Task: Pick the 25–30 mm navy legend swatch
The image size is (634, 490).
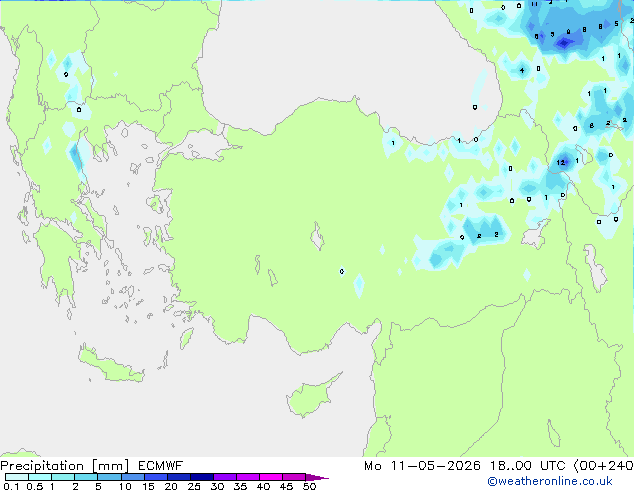Action: pyautogui.click(x=202, y=477)
